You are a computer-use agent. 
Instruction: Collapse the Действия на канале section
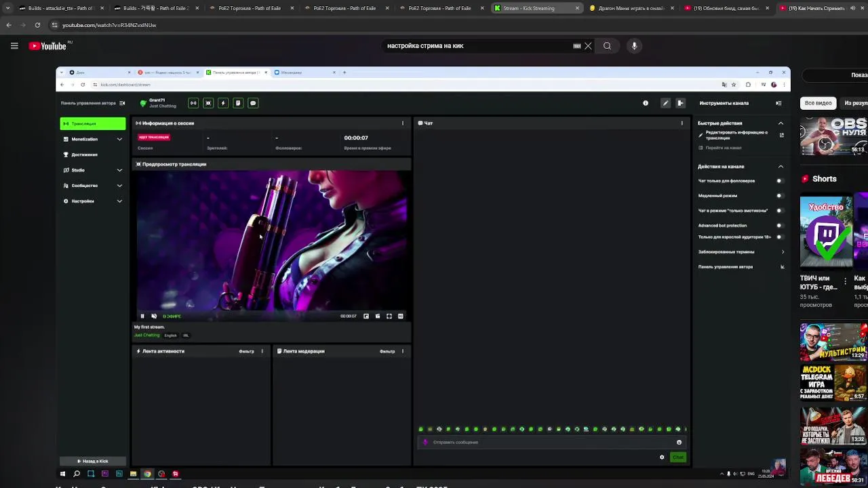781,167
